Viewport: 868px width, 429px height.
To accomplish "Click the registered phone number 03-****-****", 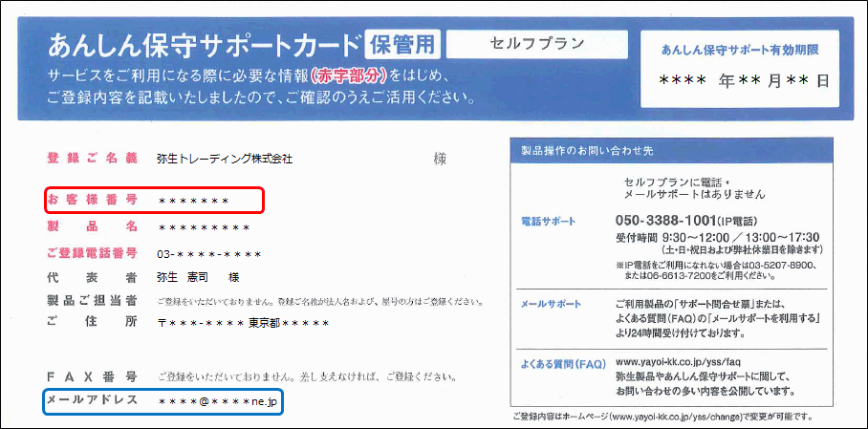I will 209,254.
